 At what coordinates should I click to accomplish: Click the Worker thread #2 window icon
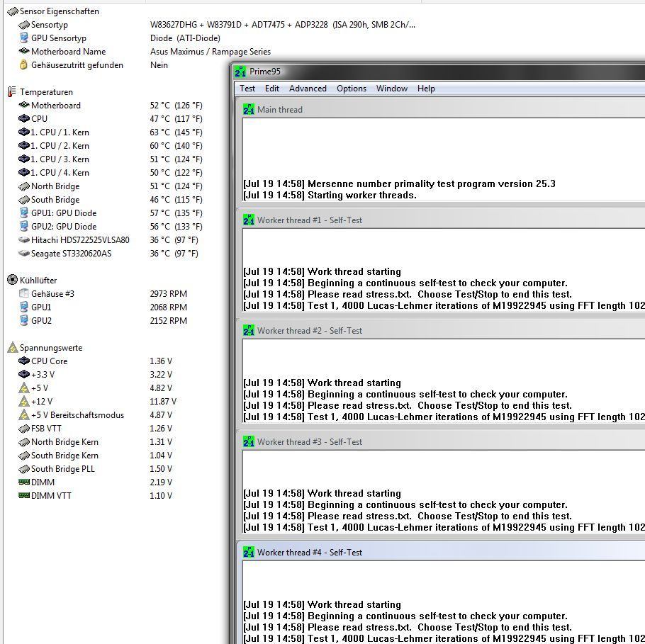pyautogui.click(x=249, y=331)
